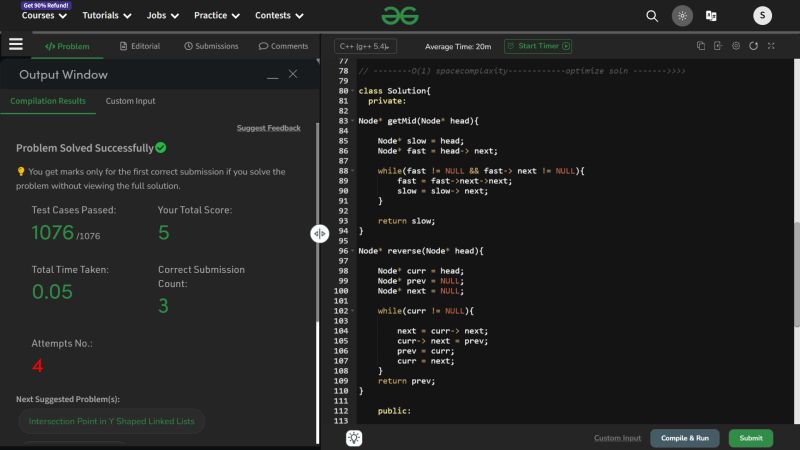Click the search magnifier icon
Screen dimensions: 800x450
point(652,16)
